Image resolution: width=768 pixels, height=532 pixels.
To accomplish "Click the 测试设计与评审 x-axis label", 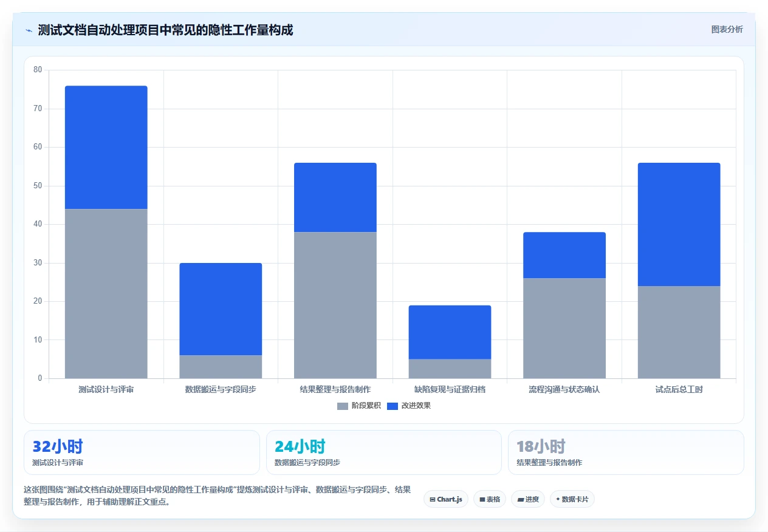I will [x=106, y=389].
